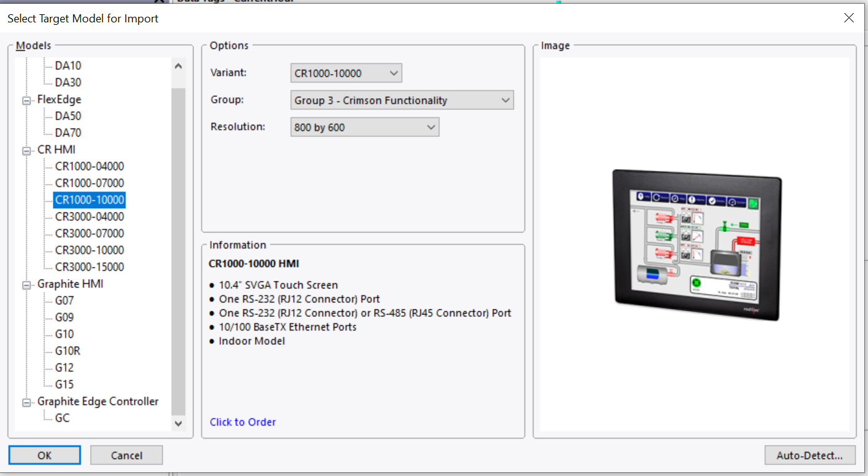Open the Resolution dropdown
868x476 pixels.
(364, 127)
